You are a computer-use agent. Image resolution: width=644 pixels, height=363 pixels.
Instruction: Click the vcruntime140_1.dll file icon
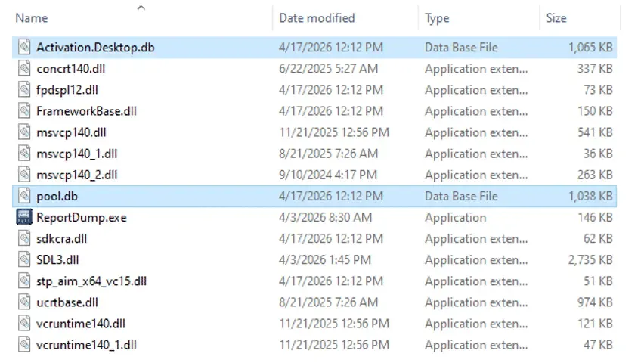tap(24, 345)
